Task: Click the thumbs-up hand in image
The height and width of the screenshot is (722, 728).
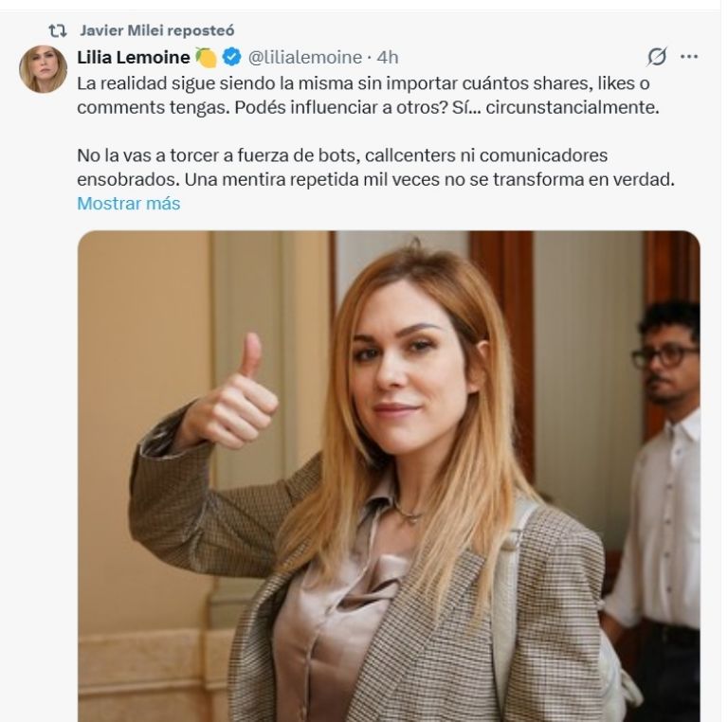Action: (x=232, y=394)
